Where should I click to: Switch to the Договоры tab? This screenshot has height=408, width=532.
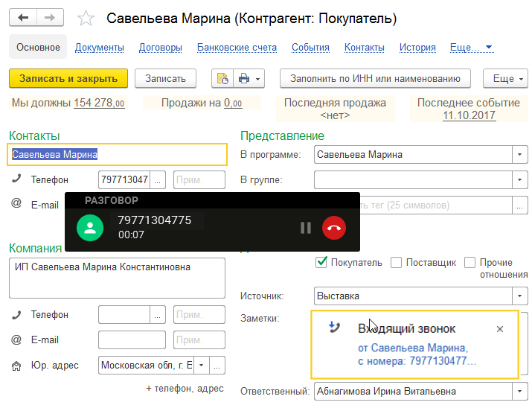160,48
